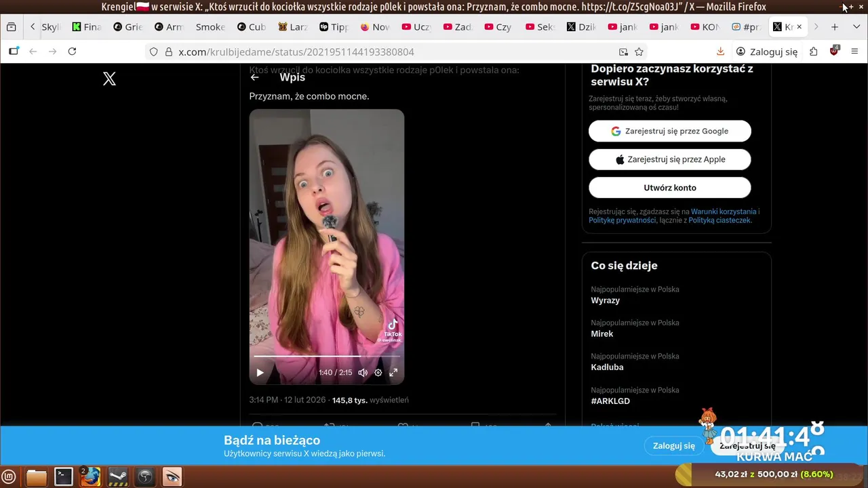Open video settings gear icon

(378, 372)
